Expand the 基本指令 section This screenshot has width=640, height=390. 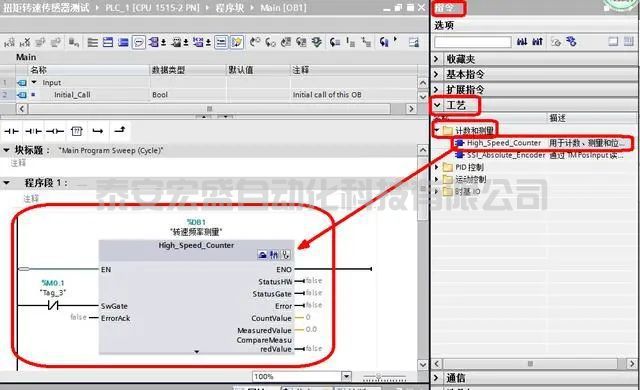point(436,74)
